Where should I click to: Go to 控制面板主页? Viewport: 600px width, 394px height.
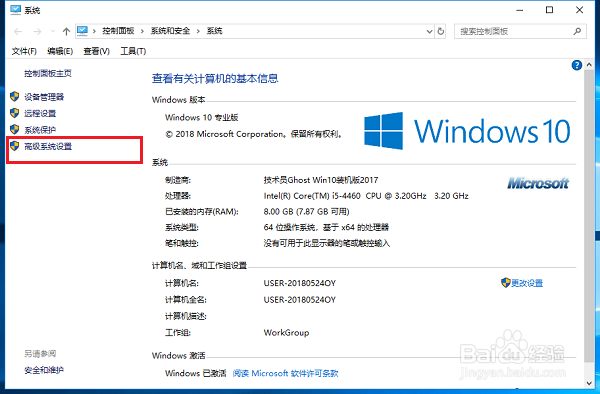(48, 73)
